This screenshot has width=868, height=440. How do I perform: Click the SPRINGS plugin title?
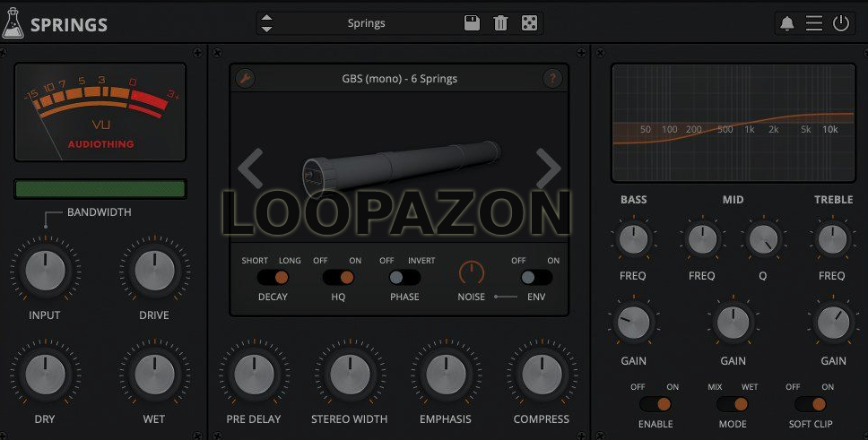pos(69,25)
